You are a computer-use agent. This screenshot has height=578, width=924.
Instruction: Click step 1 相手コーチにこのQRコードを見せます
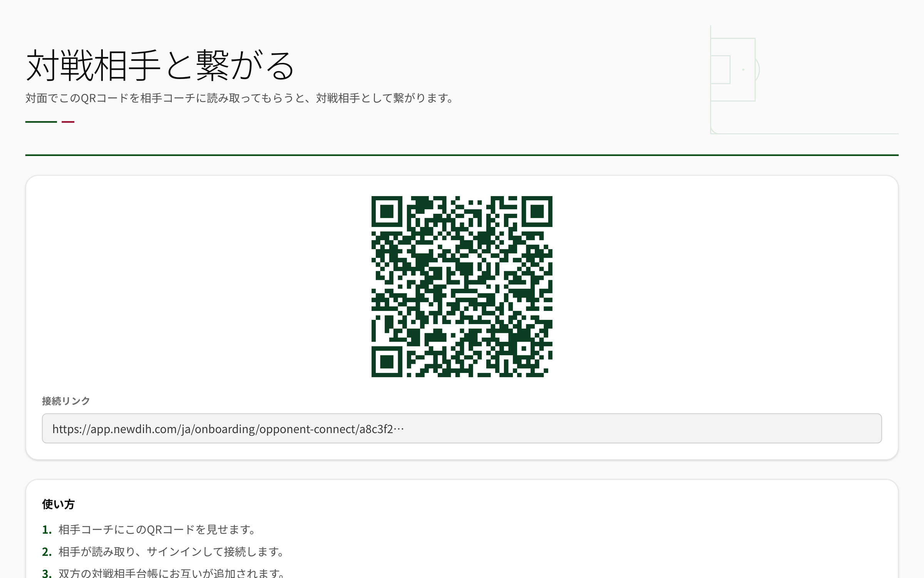(157, 530)
